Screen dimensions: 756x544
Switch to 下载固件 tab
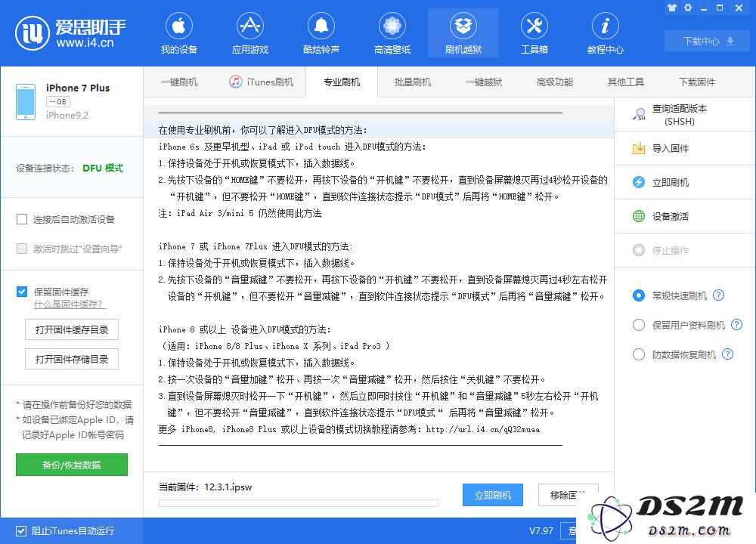[x=697, y=82]
